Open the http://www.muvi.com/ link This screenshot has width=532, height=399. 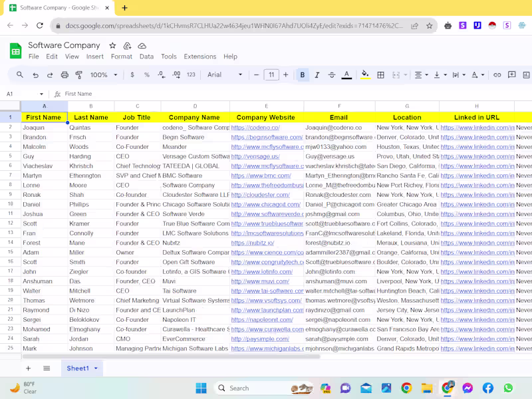point(260,281)
